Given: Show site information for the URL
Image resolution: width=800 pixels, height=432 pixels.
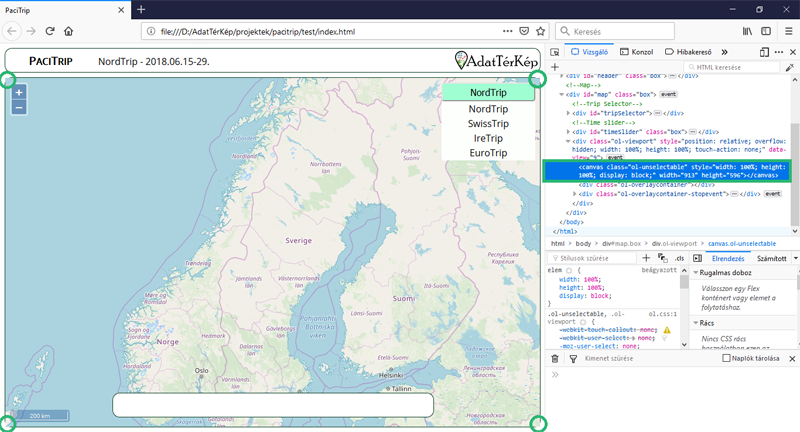Looking at the screenshot, I should [x=151, y=31].
